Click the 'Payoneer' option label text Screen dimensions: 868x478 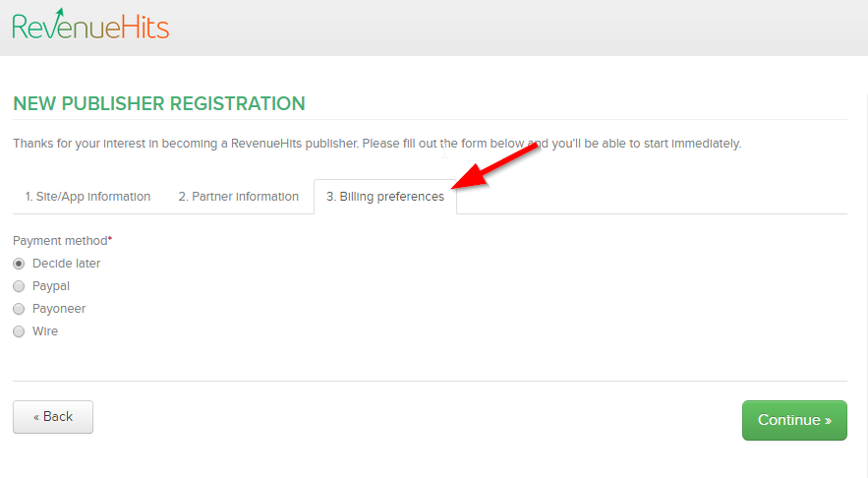(x=59, y=309)
